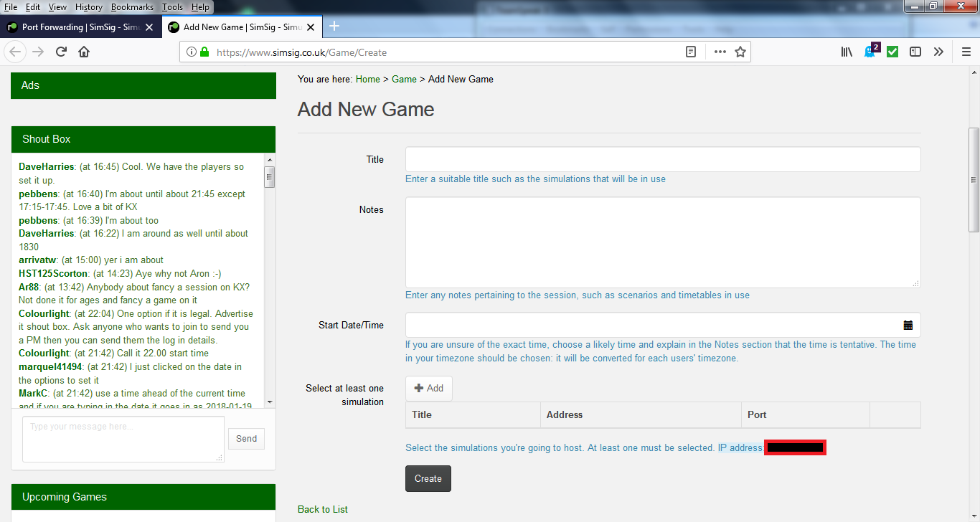Open the Help menu

tap(201, 6)
